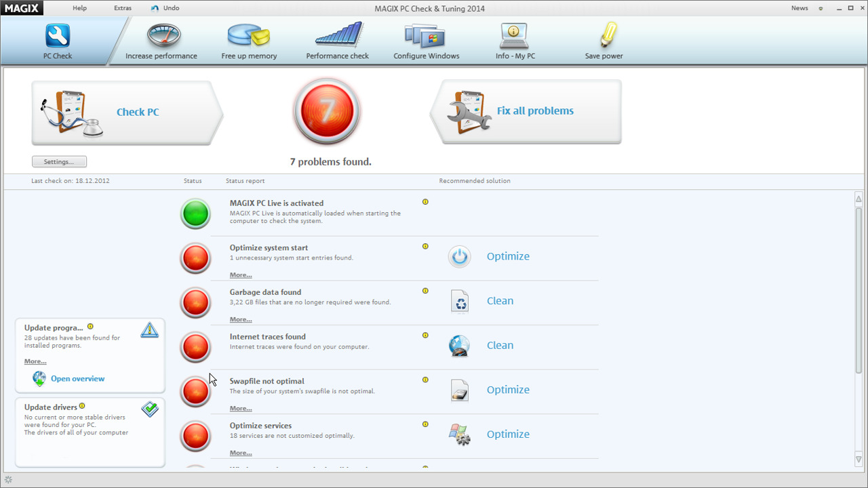The width and height of the screenshot is (868, 488).
Task: Click Clean link for Internet traces
Action: coord(500,345)
